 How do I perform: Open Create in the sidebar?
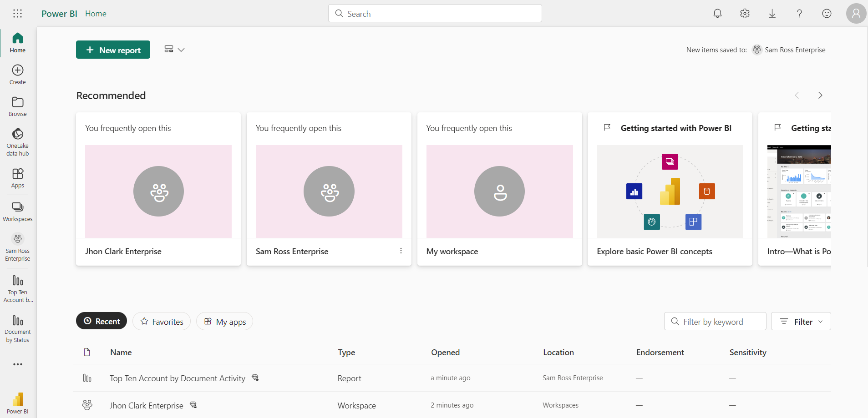[18, 75]
